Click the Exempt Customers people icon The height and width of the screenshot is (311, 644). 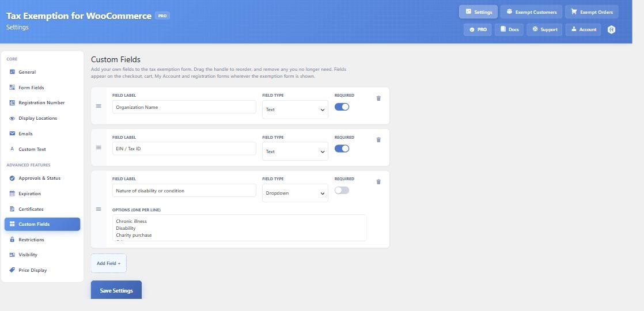(509, 12)
